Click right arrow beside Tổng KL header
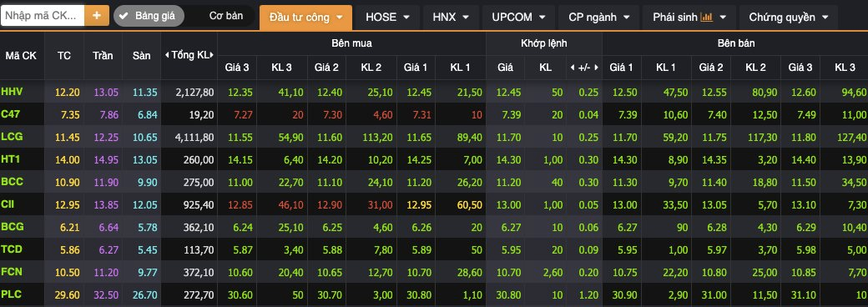The height and width of the screenshot is (307, 868). tap(211, 55)
